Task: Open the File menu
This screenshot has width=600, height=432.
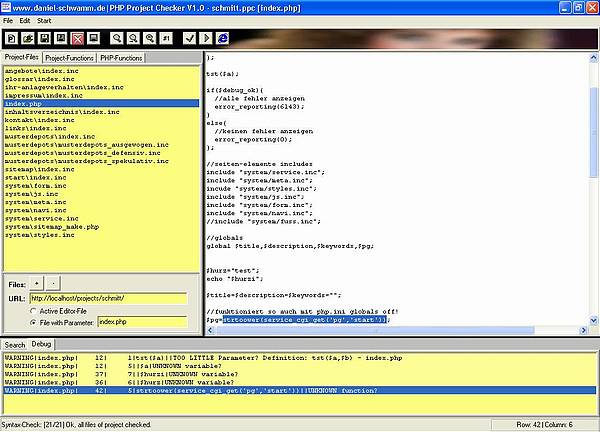Action: (8, 21)
